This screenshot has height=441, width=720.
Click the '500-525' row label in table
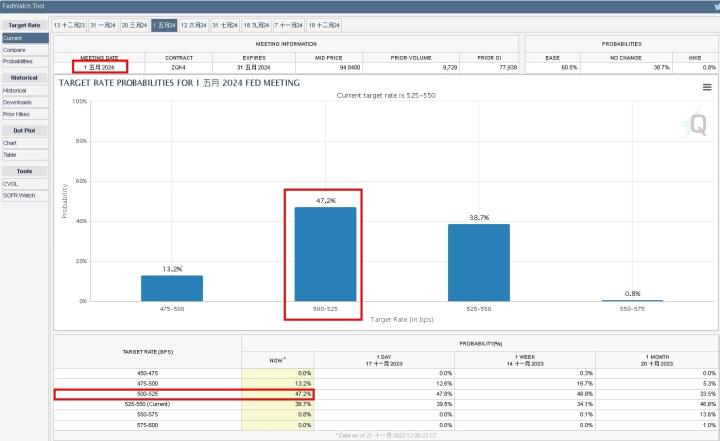pyautogui.click(x=147, y=394)
